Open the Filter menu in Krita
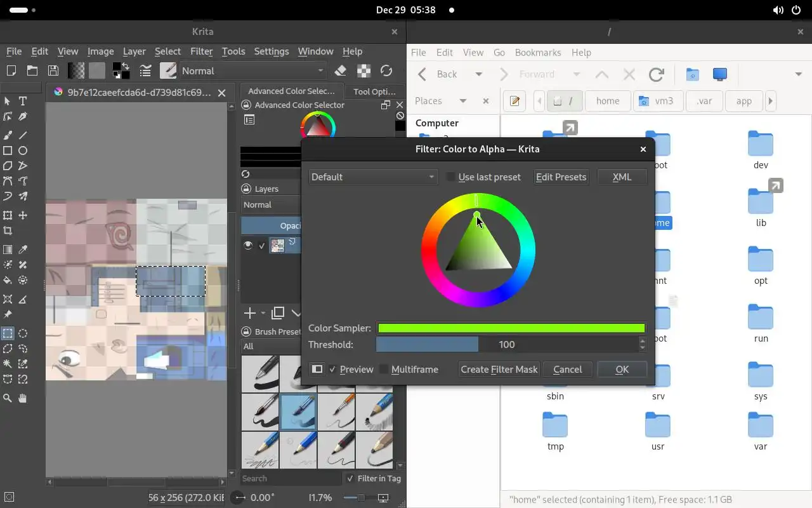 pyautogui.click(x=201, y=51)
